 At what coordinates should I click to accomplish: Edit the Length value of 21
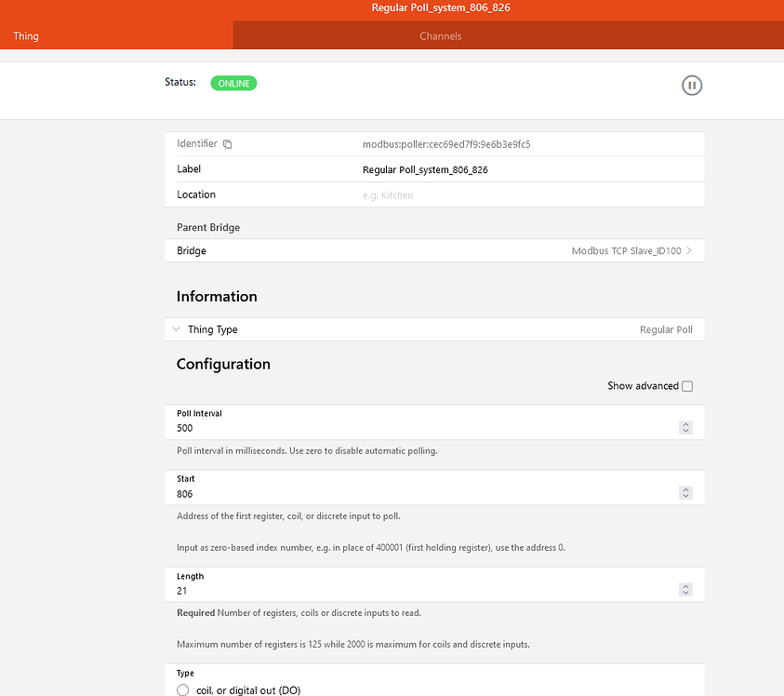(372, 592)
